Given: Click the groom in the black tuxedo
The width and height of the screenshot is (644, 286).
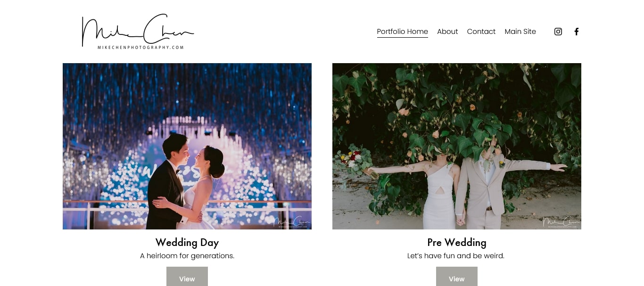Looking at the screenshot, I should click(168, 184).
